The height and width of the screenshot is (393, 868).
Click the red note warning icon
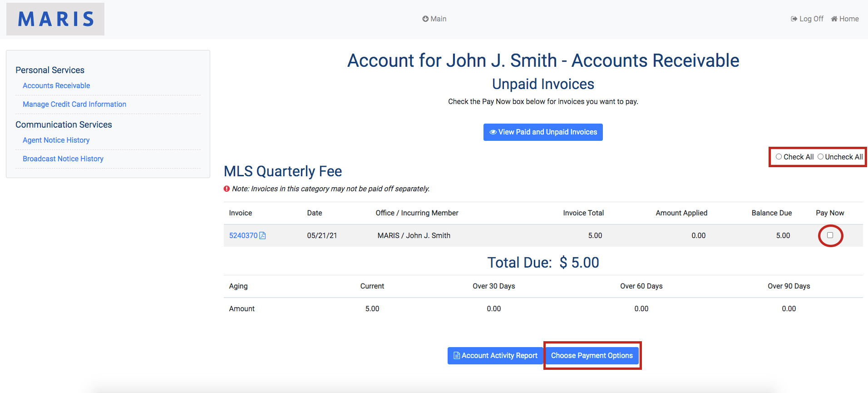pyautogui.click(x=227, y=189)
